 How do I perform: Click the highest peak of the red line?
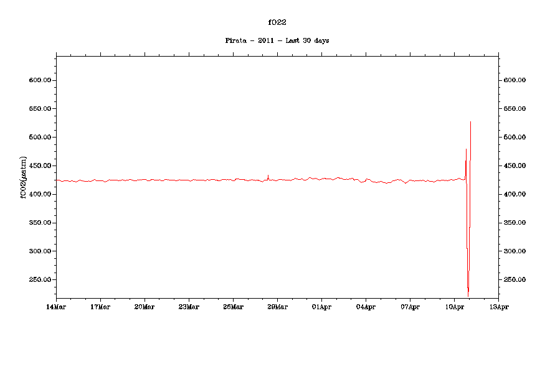[x=470, y=123]
